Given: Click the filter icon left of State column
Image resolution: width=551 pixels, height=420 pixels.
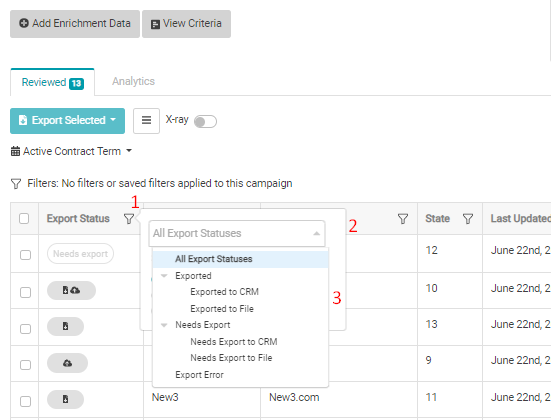Looking at the screenshot, I should 403,219.
